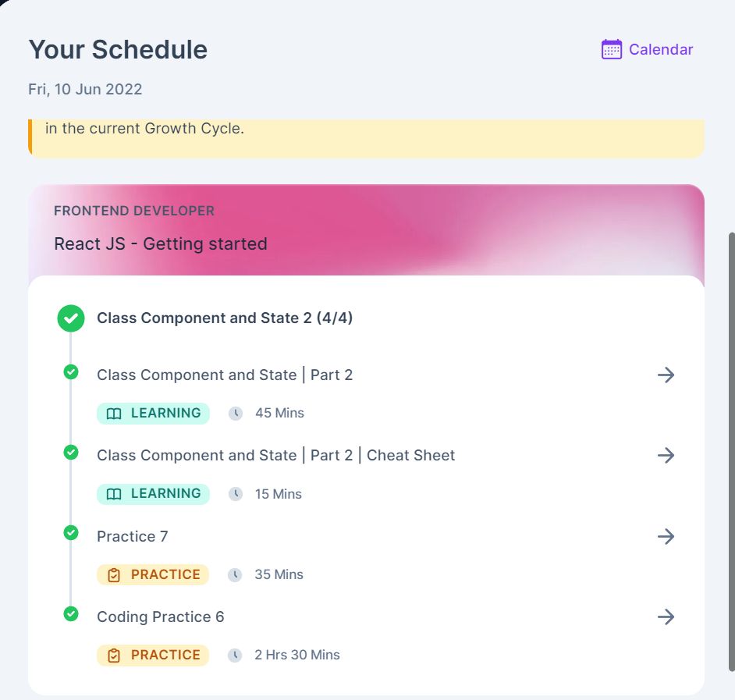Click the checkmark next to Cheat Sheet item
Screen dimensions: 735x700
pos(71,453)
